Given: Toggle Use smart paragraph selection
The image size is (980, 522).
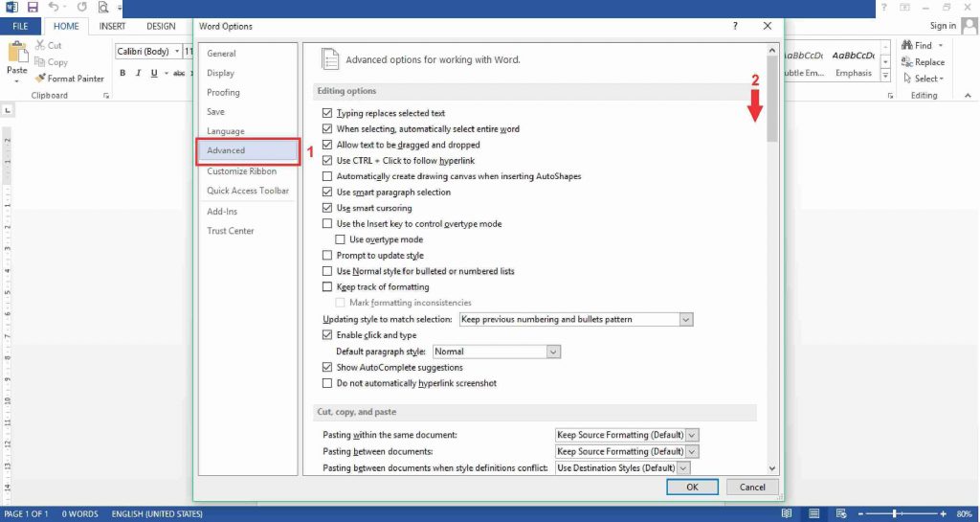Looking at the screenshot, I should click(x=327, y=192).
